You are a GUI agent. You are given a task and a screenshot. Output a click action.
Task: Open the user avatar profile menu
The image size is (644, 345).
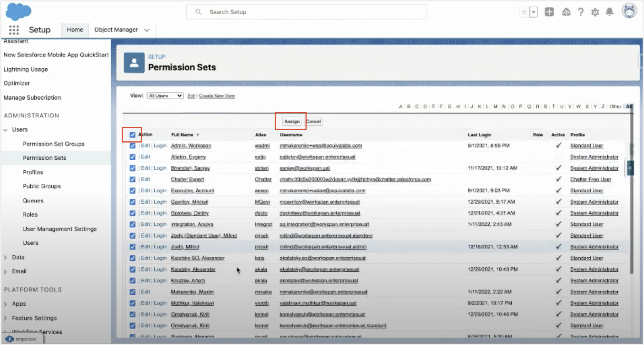click(x=629, y=11)
